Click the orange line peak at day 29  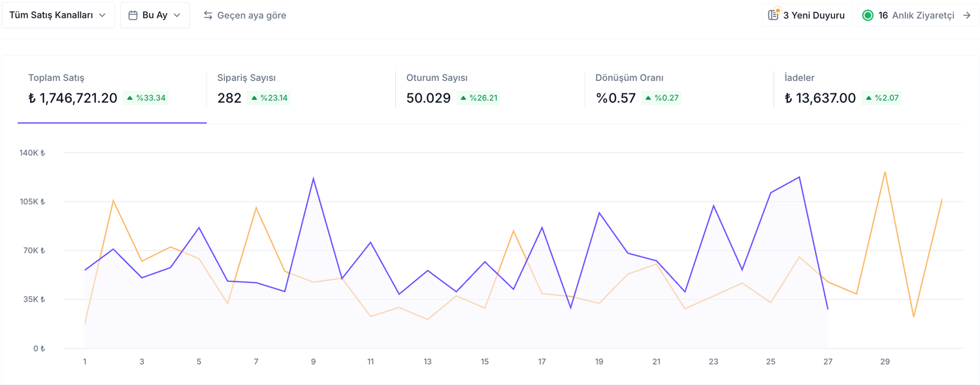point(885,172)
